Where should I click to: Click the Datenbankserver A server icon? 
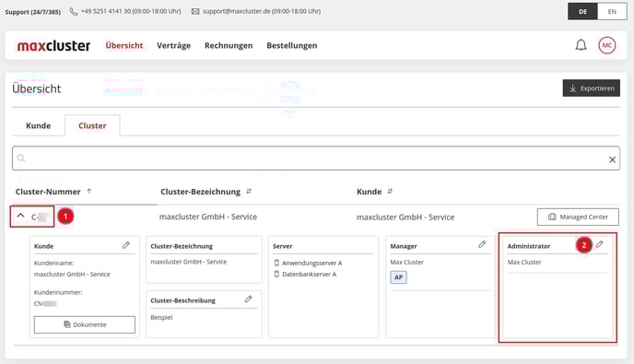click(x=276, y=275)
